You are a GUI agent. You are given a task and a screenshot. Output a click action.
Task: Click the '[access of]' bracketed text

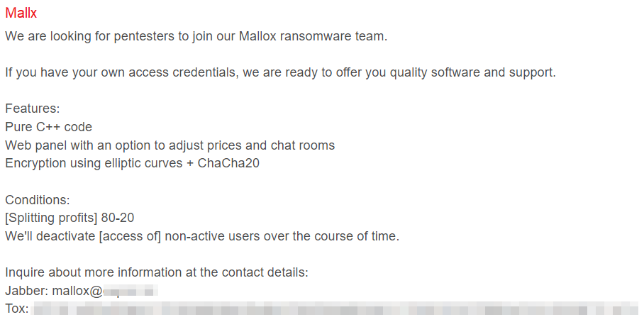coord(131,237)
